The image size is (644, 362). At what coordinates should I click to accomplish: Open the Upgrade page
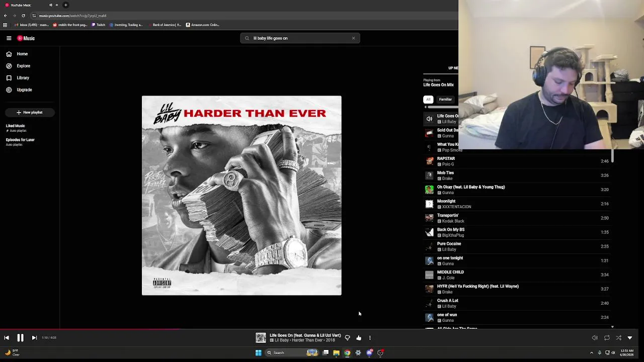click(x=19, y=90)
